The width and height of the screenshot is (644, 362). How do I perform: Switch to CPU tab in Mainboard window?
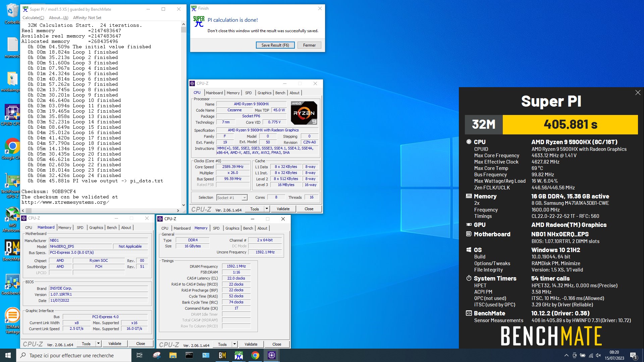pyautogui.click(x=29, y=228)
